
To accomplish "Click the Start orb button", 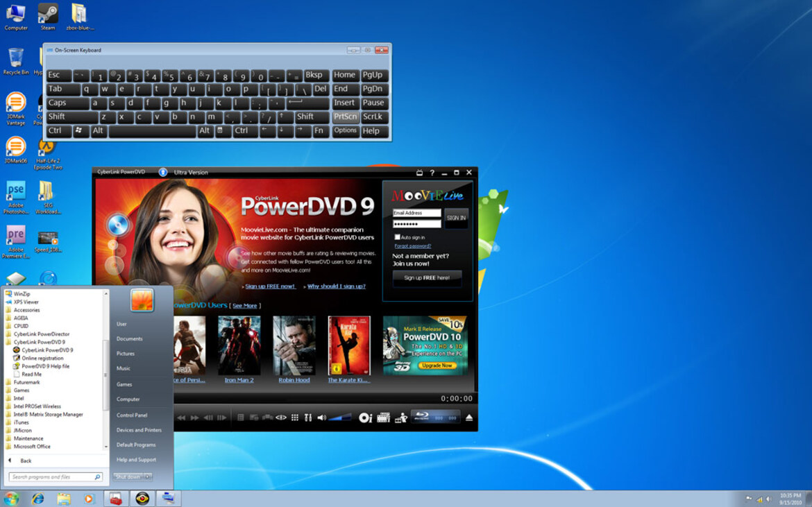I will [11, 499].
